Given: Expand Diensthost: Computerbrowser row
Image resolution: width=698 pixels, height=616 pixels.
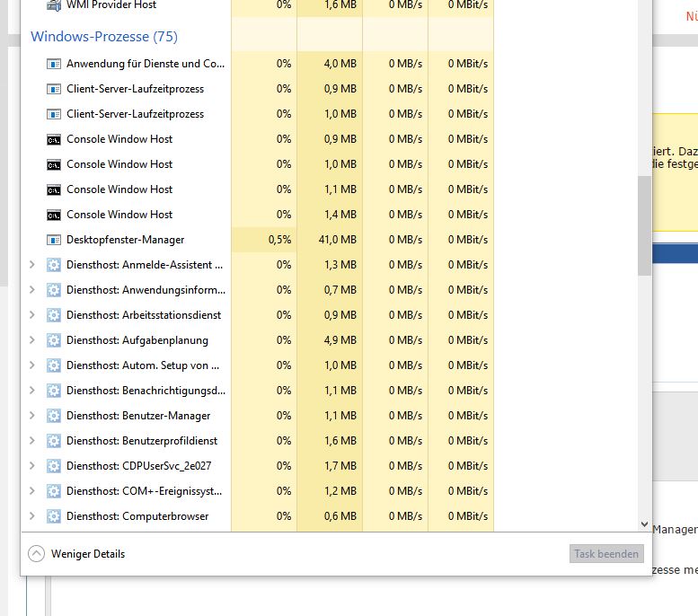Looking at the screenshot, I should (31, 516).
